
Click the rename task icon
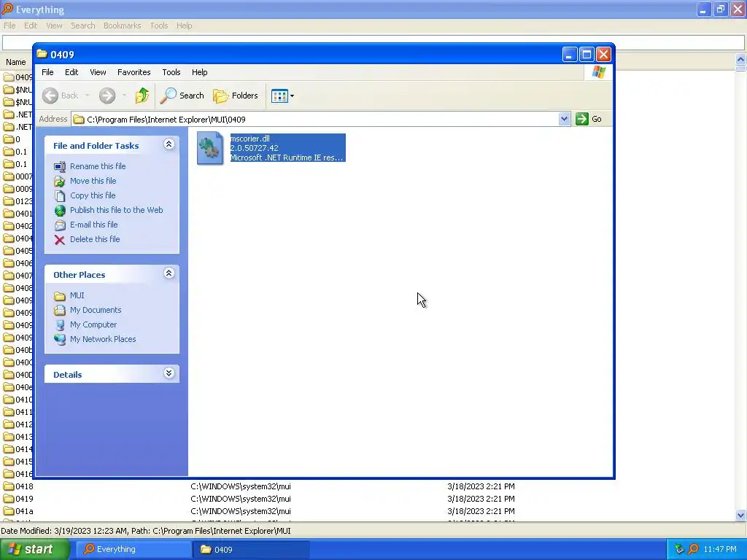coord(60,167)
